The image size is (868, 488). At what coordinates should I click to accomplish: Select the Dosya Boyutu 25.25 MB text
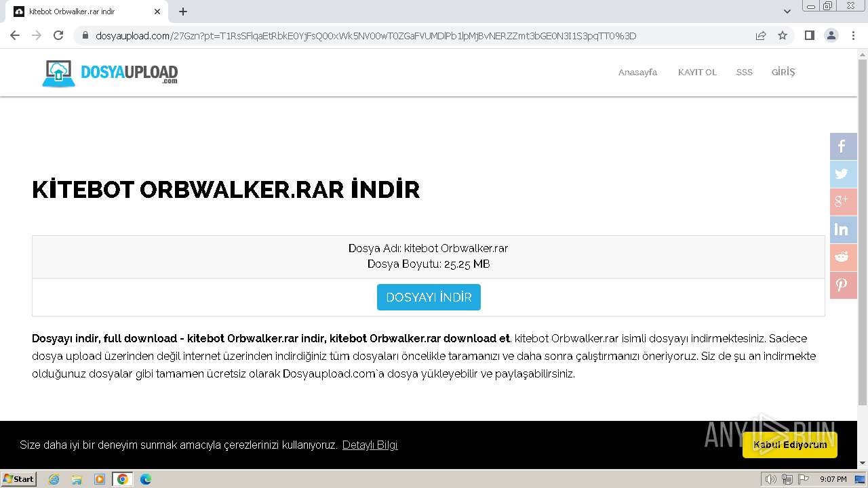click(x=429, y=264)
